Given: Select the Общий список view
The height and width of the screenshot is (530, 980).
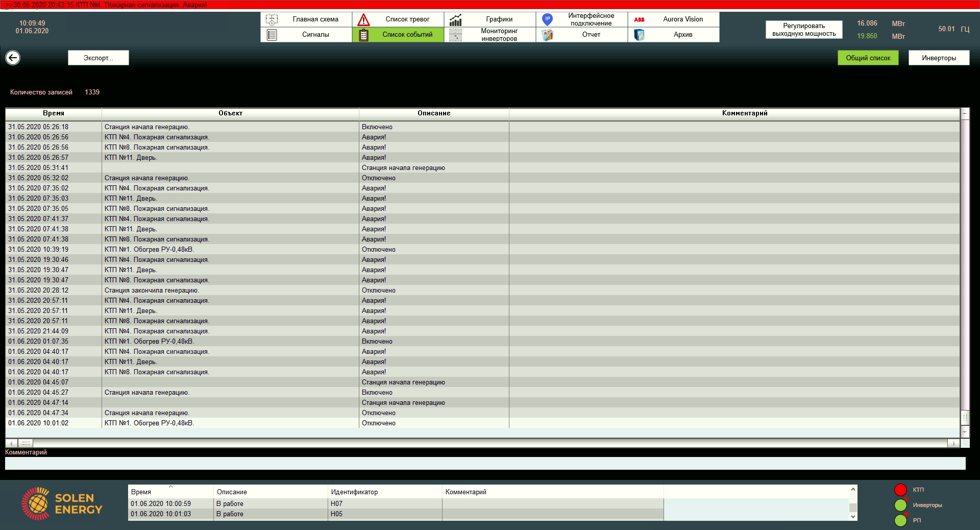Looking at the screenshot, I should tap(868, 58).
